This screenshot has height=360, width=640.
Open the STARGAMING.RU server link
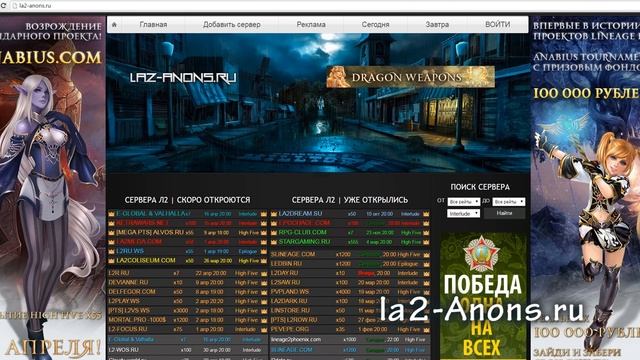pyautogui.click(x=304, y=242)
